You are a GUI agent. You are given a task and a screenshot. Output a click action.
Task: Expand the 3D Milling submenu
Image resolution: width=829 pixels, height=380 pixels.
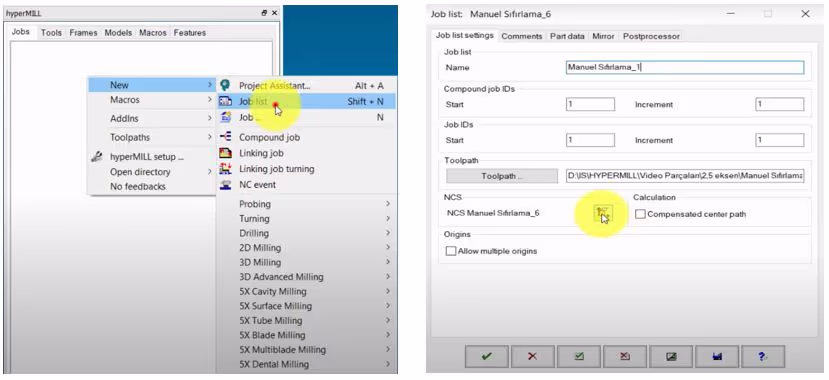click(307, 262)
